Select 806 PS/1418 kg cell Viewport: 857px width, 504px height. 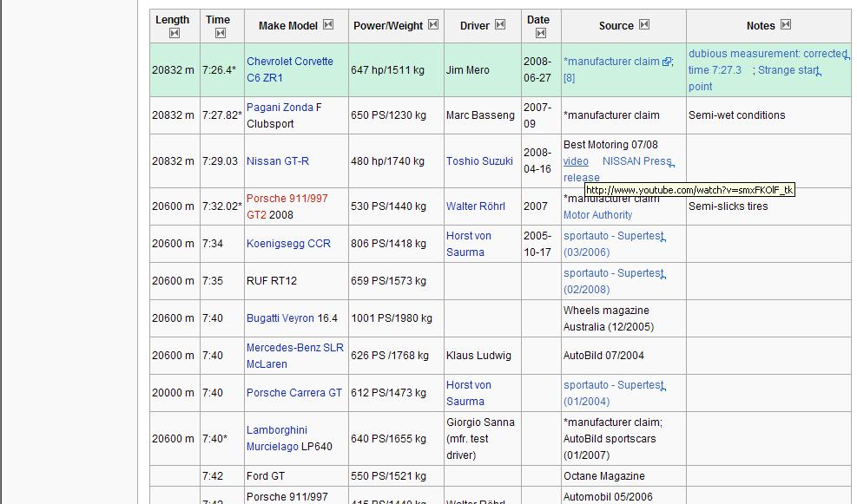(x=396, y=244)
